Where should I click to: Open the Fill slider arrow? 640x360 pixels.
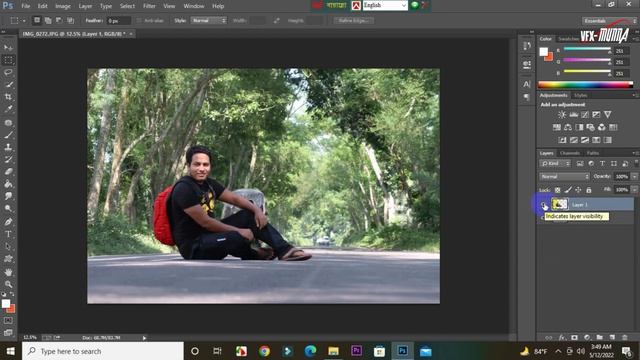(x=634, y=190)
